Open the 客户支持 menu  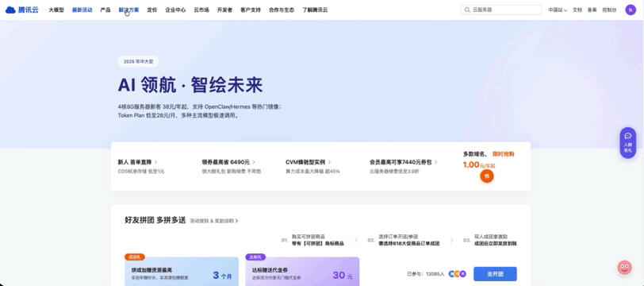[251, 10]
